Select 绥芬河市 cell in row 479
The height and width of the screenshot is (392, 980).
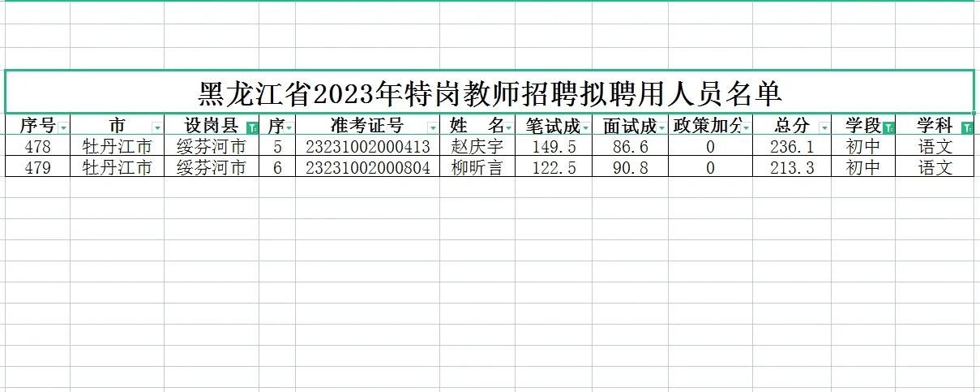coord(212,167)
